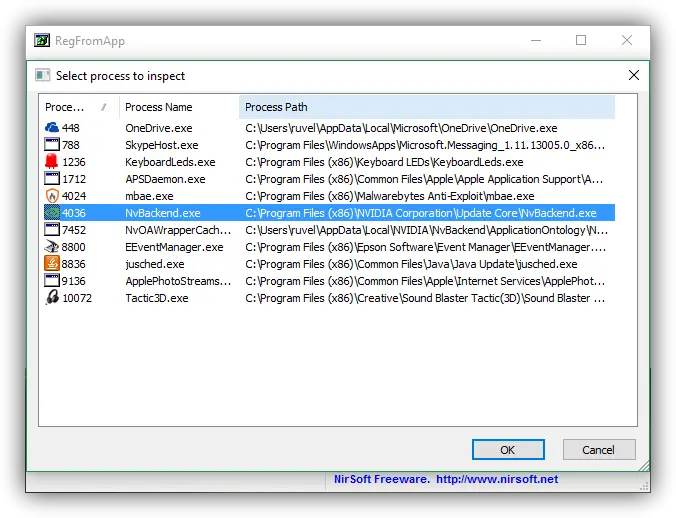Click the Apple Internet Services process path
Screen dimensions: 676x518
425,281
